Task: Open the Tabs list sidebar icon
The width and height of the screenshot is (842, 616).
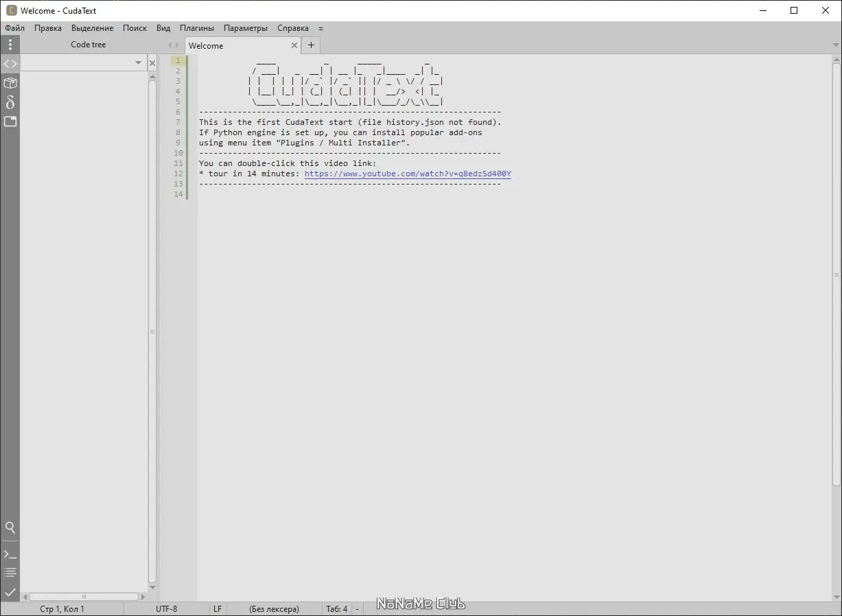Action: tap(10, 121)
